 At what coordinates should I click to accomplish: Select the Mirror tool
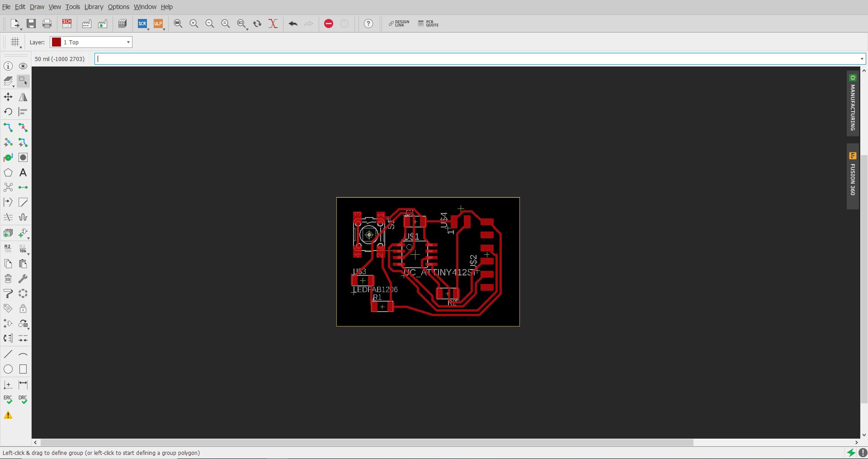coord(23,97)
